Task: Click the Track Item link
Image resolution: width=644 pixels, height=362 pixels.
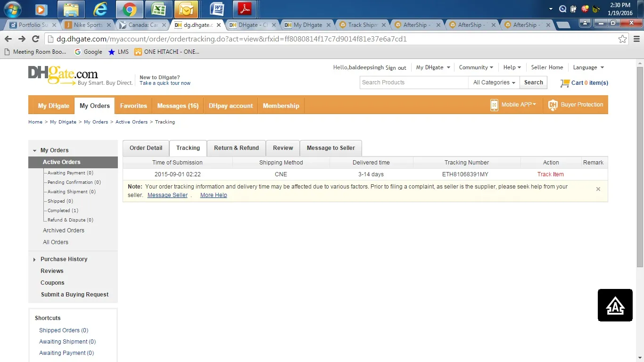Action: 550,174
